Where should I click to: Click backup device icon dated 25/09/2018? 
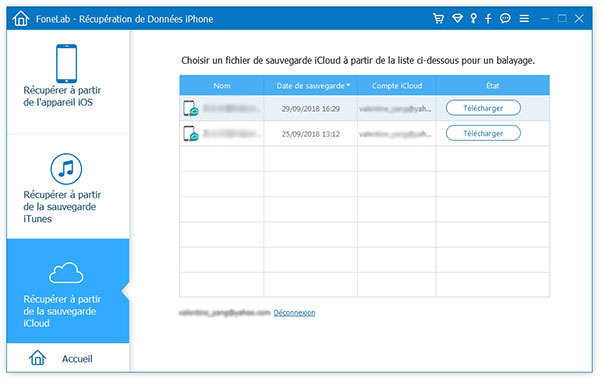point(191,134)
